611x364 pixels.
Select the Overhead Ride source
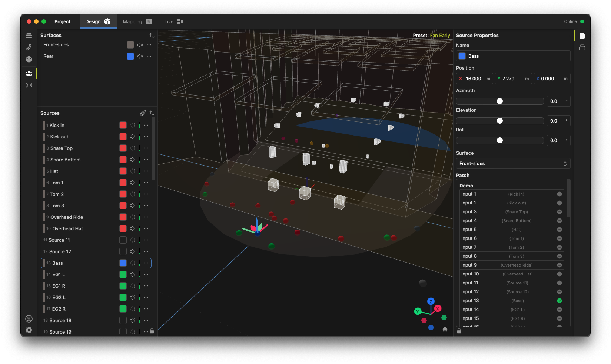pos(67,217)
